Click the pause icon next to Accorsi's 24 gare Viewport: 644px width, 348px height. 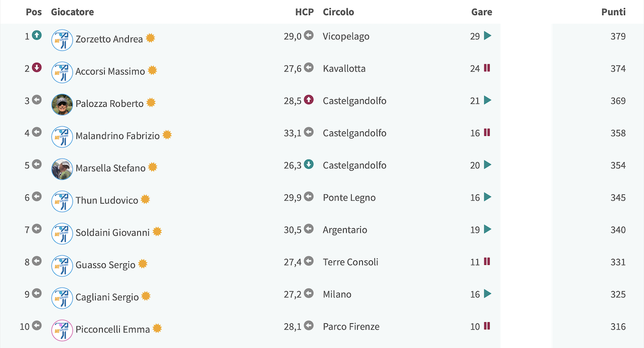tap(487, 68)
